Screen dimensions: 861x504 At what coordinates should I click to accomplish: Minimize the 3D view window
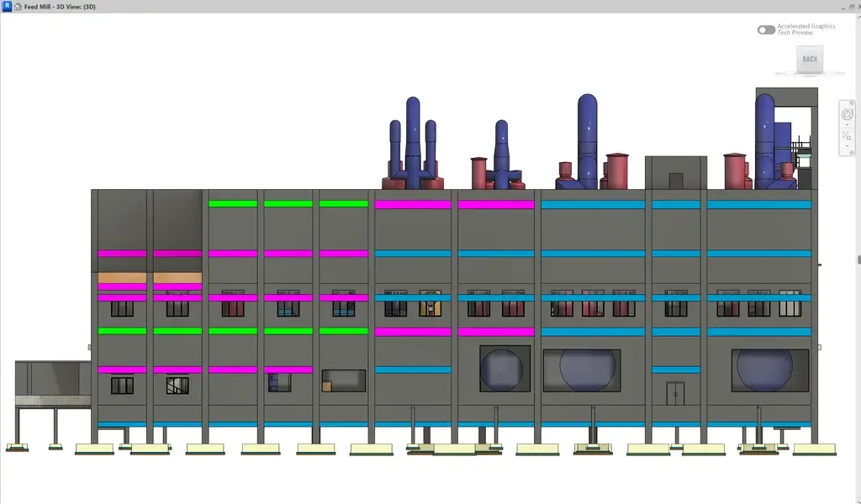843,8
